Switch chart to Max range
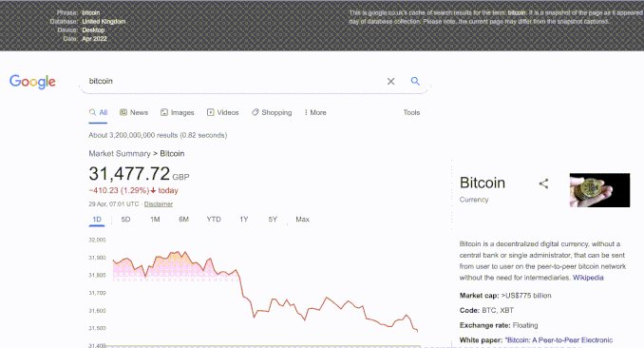The height and width of the screenshot is (348, 644). coord(302,220)
